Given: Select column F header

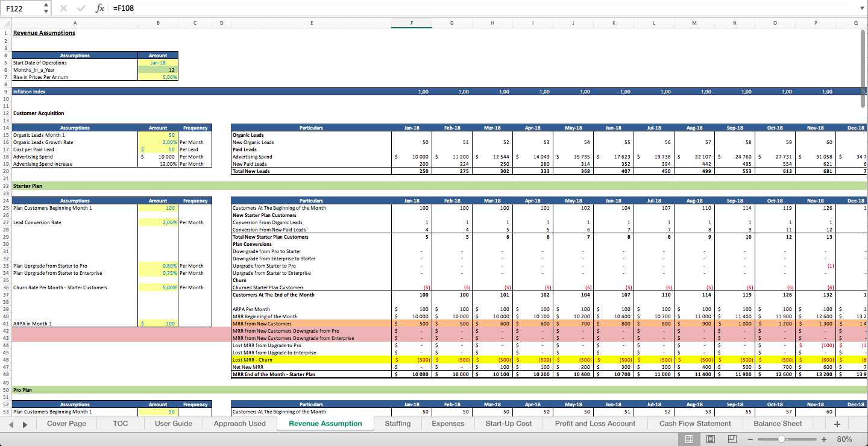Looking at the screenshot, I should click(412, 23).
